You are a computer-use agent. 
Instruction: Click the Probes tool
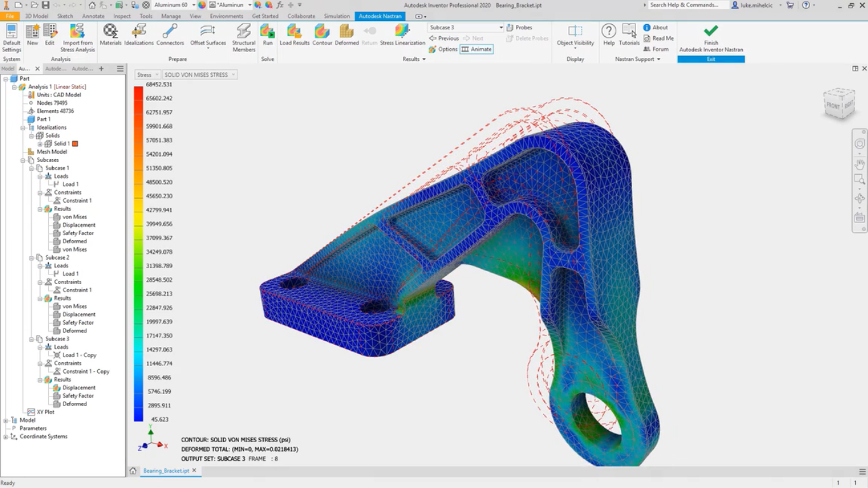[519, 27]
